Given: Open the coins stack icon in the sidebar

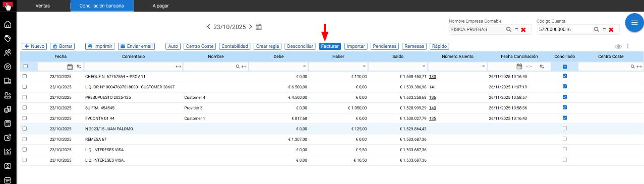Looking at the screenshot, I should [8, 109].
